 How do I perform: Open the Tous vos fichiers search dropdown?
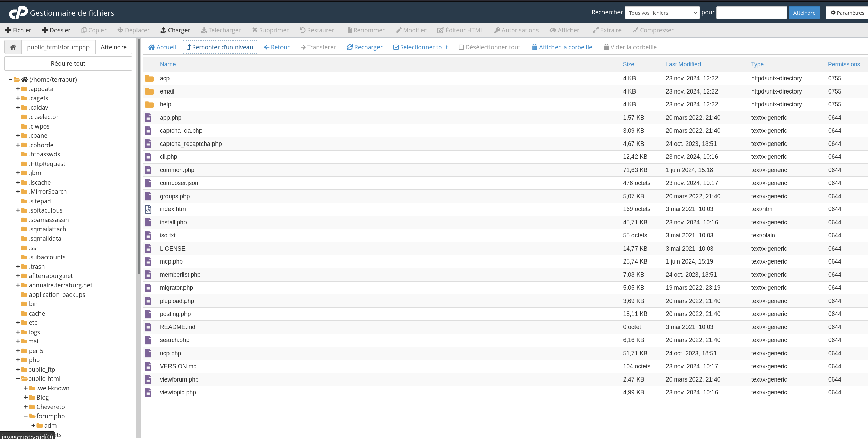point(662,13)
